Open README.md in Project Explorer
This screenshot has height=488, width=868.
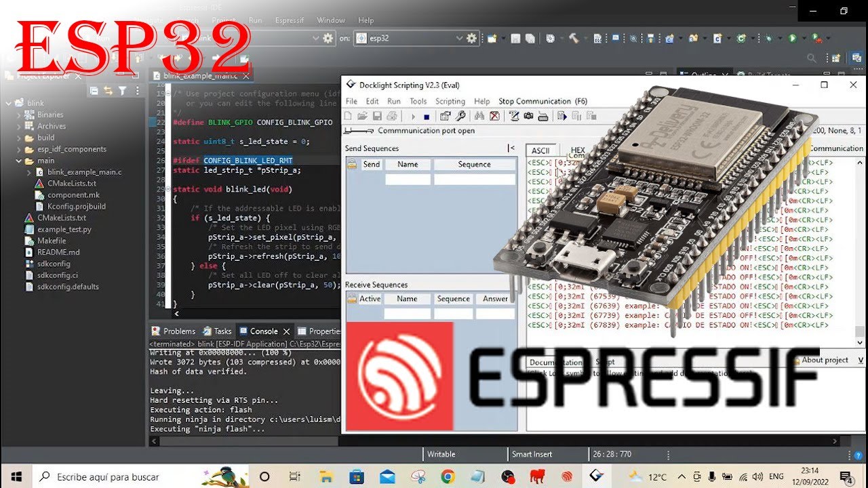58,252
